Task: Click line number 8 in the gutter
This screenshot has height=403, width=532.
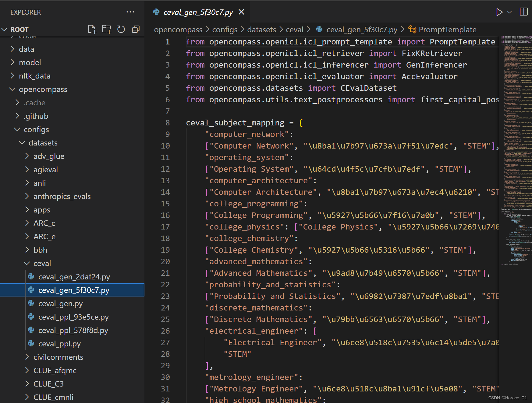Action: click(x=168, y=123)
